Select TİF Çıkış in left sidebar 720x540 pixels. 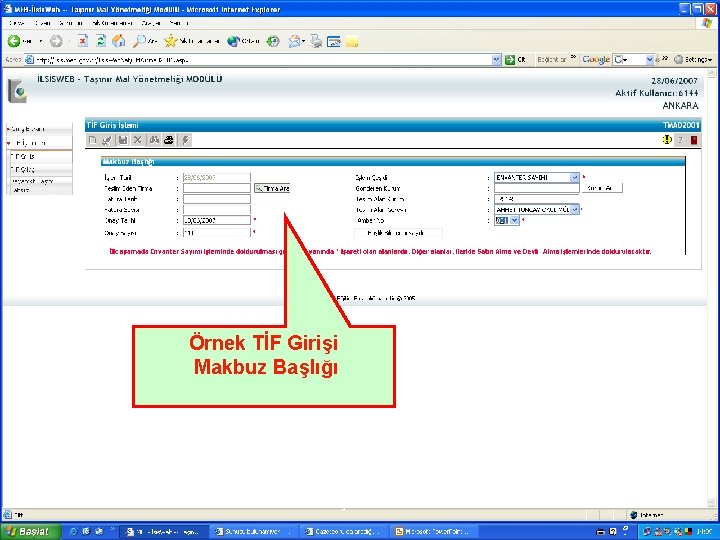(x=40, y=169)
